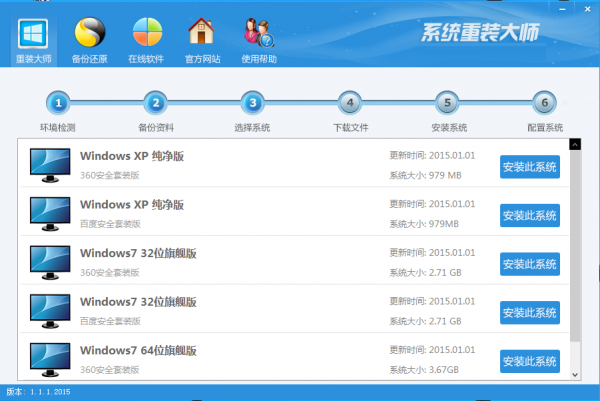Install Windows XP 360安全套装版 system
The height and width of the screenshot is (401, 600).
coord(529,167)
